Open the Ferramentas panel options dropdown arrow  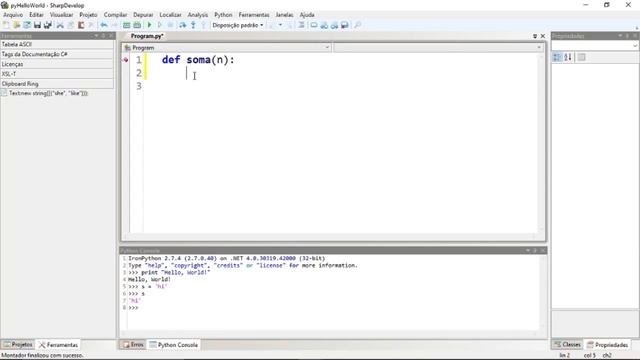pos(96,36)
